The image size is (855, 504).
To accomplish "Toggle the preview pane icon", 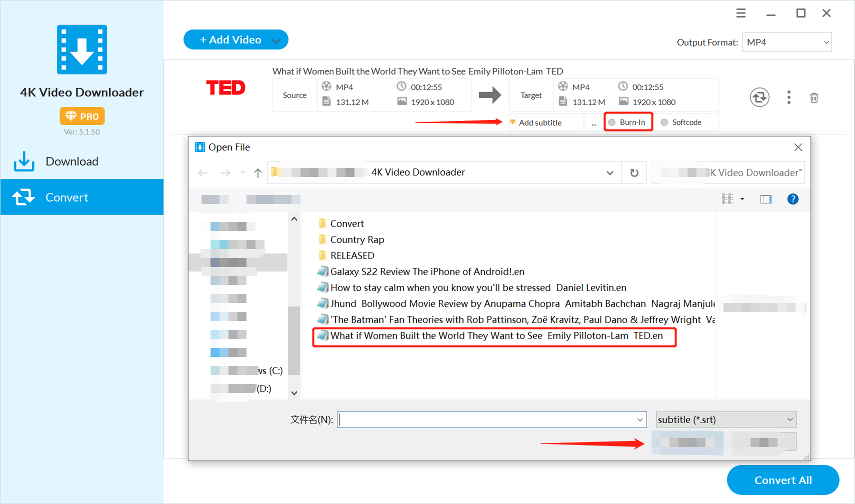I will [x=765, y=199].
